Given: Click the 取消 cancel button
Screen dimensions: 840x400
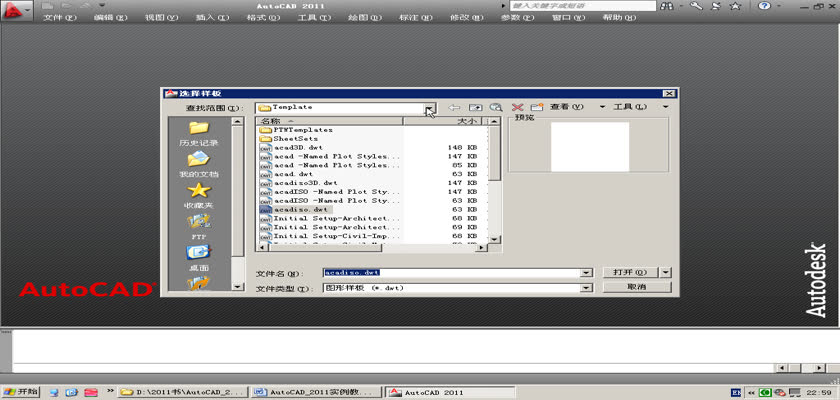Looking at the screenshot, I should 636,287.
